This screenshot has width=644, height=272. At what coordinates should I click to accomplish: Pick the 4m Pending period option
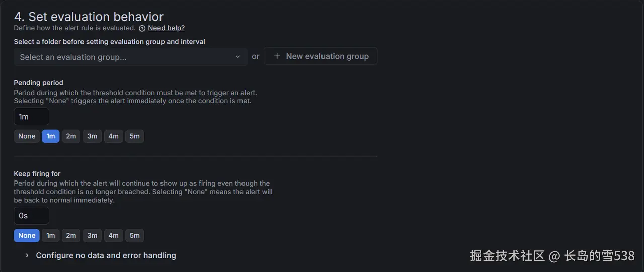click(x=113, y=136)
